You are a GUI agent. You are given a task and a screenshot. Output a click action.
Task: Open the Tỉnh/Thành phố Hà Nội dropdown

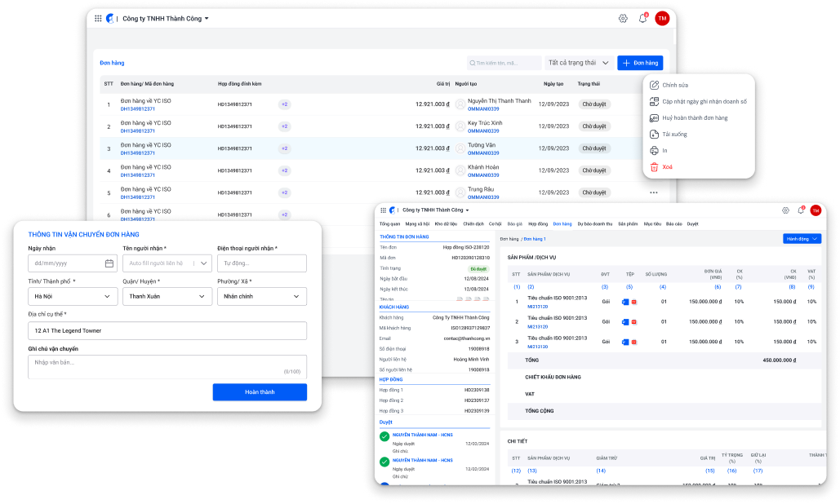point(73,297)
